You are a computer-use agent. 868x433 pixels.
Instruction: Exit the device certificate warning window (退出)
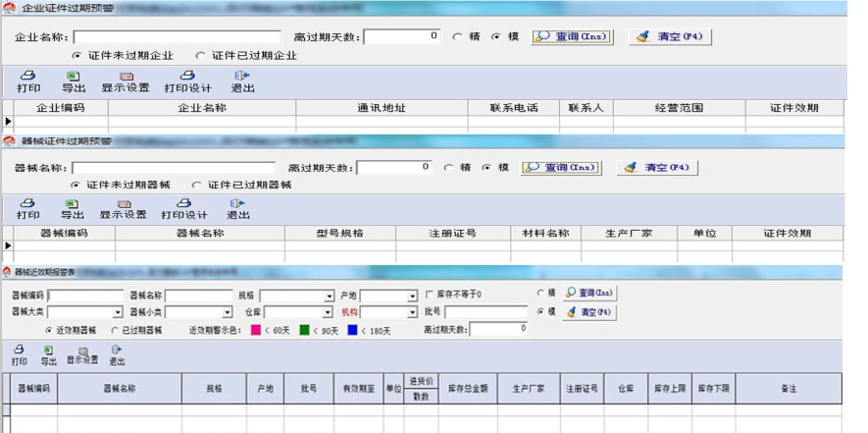238,209
